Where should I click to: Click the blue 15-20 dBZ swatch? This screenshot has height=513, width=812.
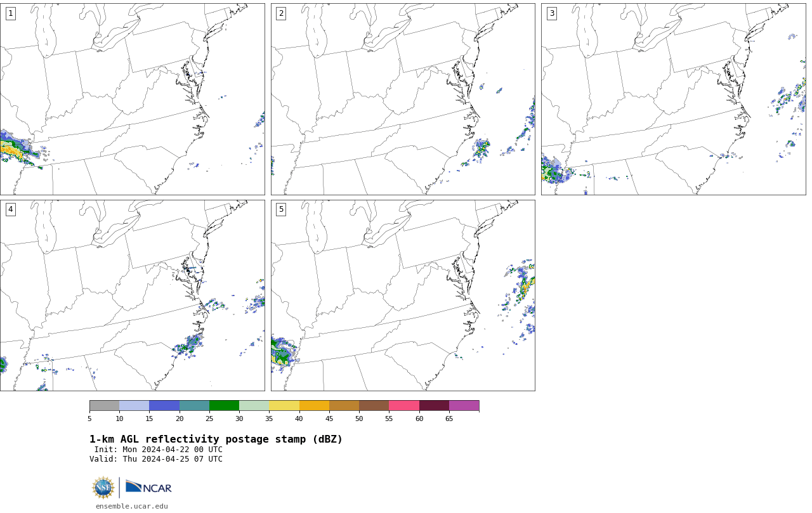click(164, 406)
